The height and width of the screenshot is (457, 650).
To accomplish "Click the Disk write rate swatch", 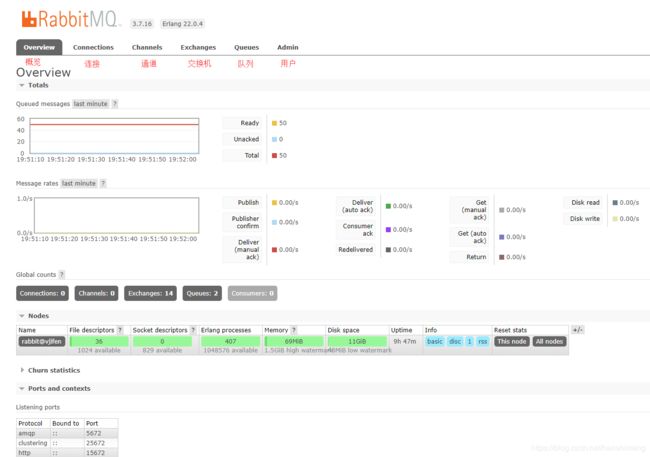I will click(615, 219).
